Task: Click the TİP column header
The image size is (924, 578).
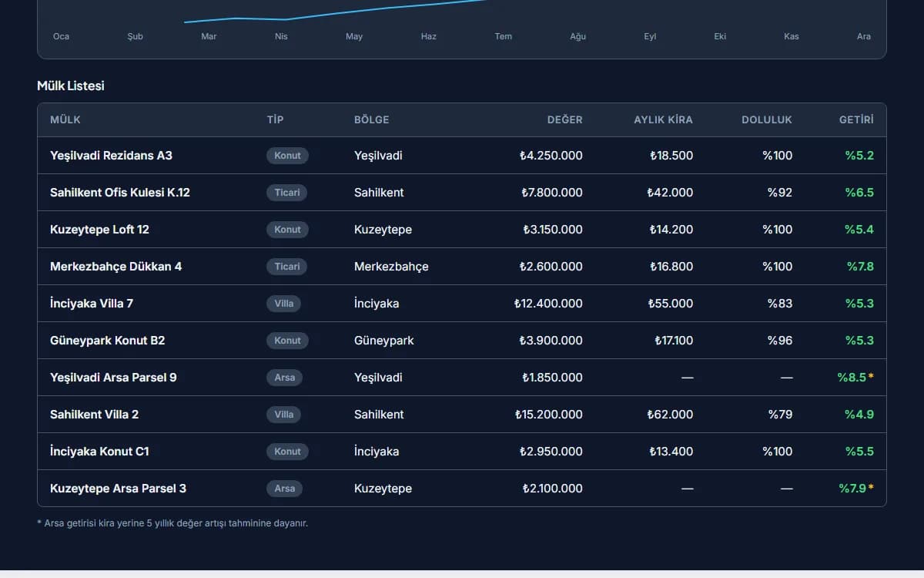Action: (x=275, y=120)
